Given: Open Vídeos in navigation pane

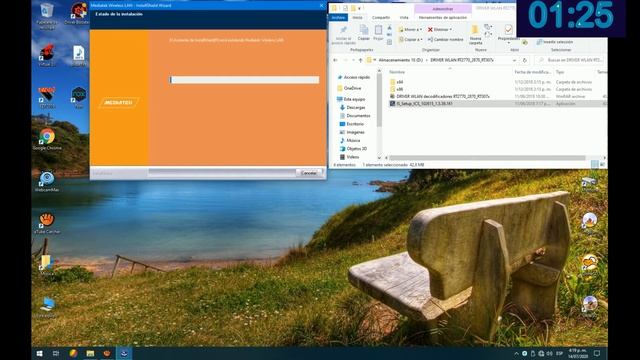Looking at the screenshot, I should click(352, 157).
